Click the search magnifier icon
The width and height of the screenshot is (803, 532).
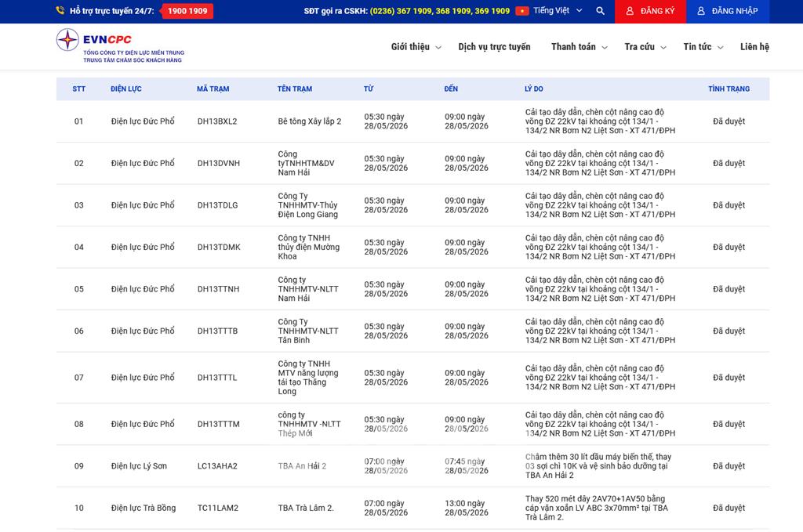tap(600, 11)
